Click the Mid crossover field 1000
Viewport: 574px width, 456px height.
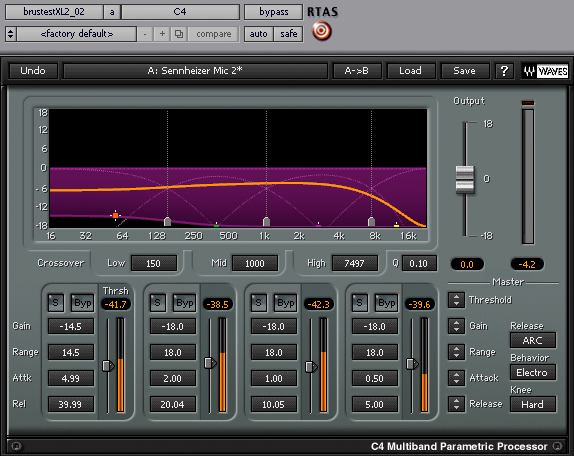255,263
